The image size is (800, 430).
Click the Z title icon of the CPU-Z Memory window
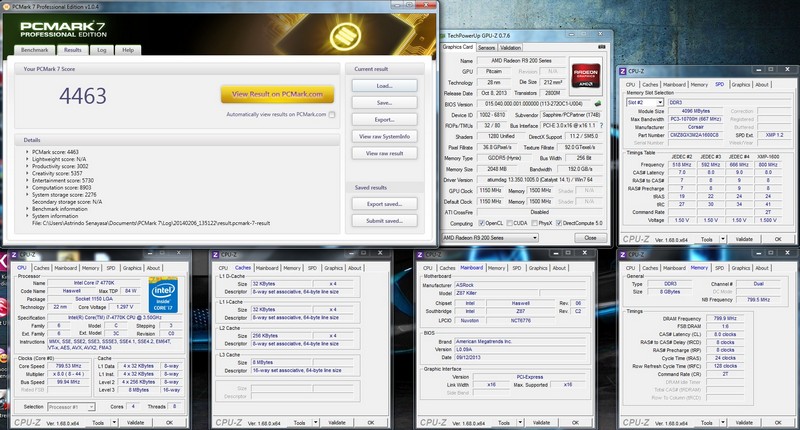[x=623, y=255]
